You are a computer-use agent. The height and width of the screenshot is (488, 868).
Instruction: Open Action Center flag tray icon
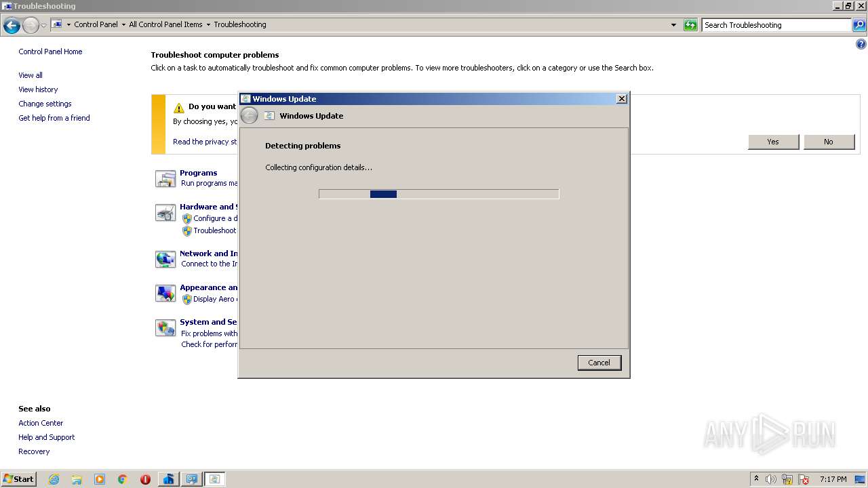pyautogui.click(x=804, y=479)
